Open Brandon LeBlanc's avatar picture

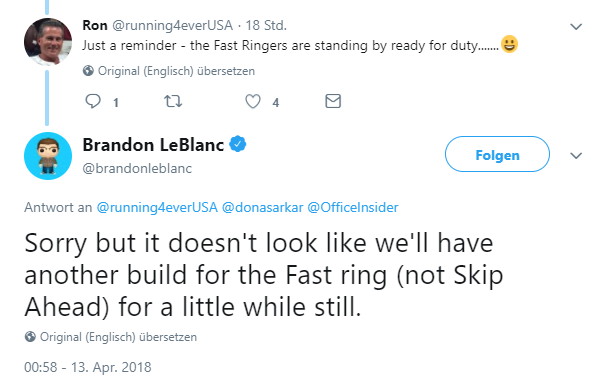[48, 156]
